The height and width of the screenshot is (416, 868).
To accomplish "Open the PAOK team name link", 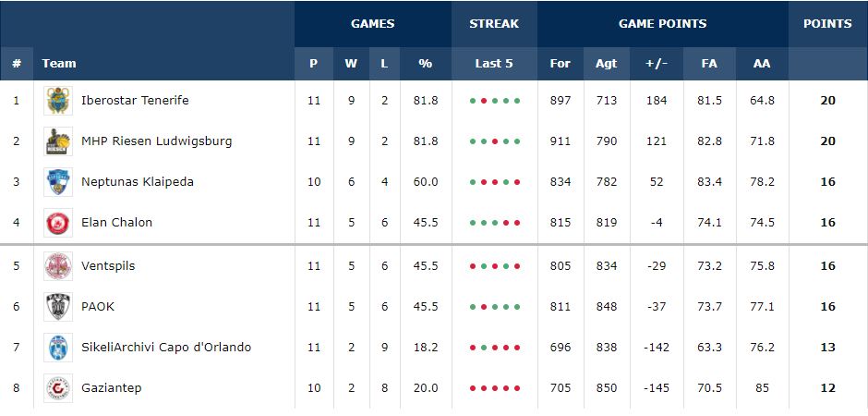I will [x=98, y=306].
